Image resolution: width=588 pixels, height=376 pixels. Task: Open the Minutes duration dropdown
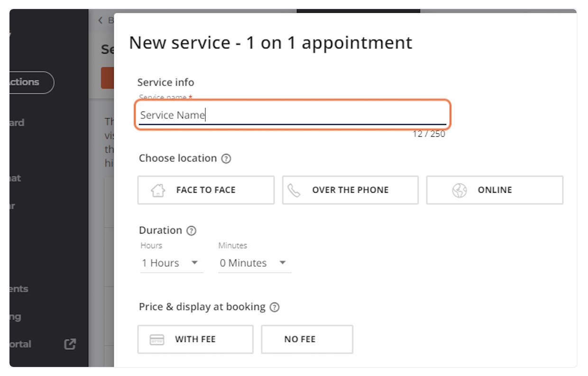(x=254, y=263)
